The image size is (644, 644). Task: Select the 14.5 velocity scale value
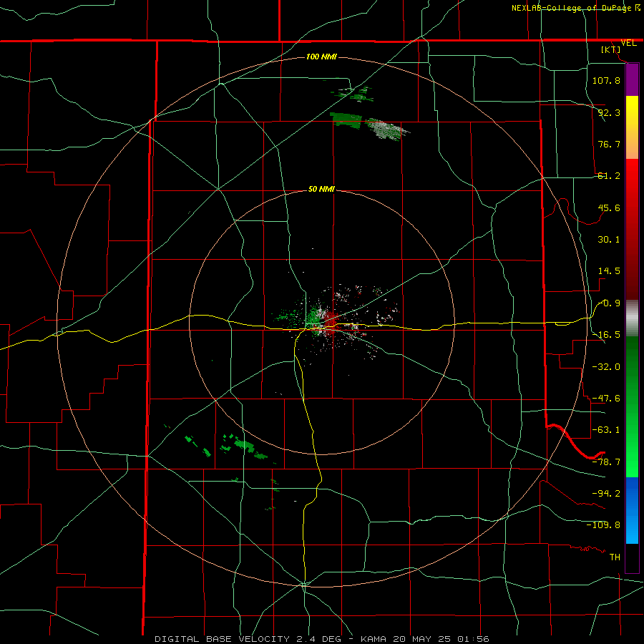pyautogui.click(x=609, y=271)
